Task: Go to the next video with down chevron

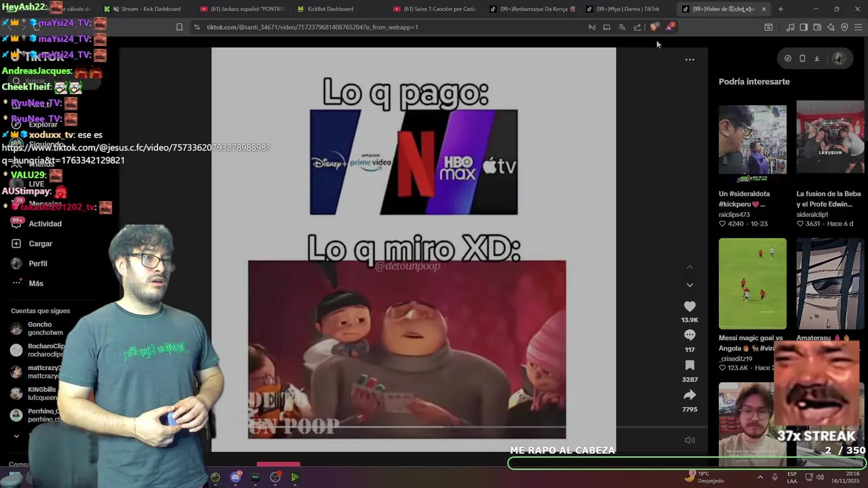Action: [x=690, y=285]
